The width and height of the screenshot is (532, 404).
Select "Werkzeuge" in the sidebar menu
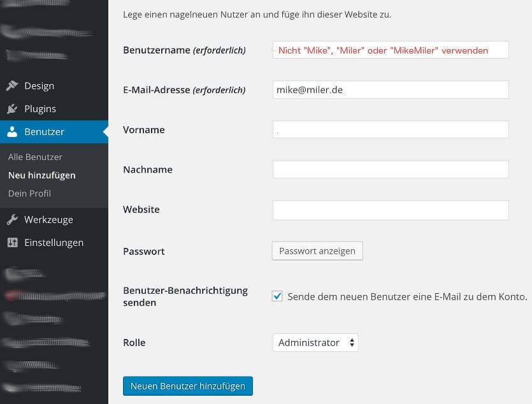pyautogui.click(x=47, y=219)
